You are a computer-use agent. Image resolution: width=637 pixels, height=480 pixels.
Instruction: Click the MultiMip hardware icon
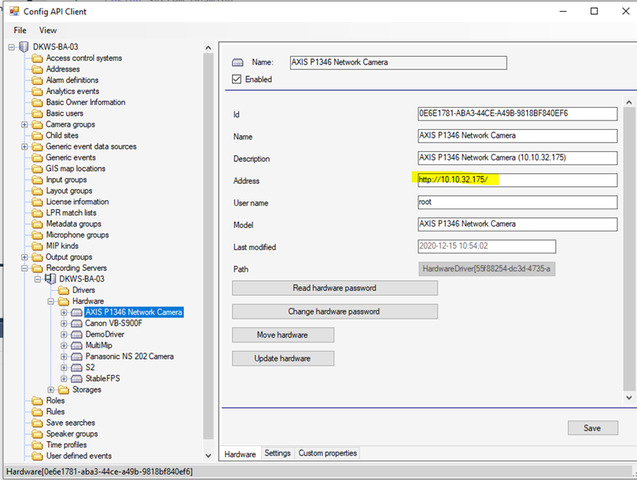tap(76, 345)
